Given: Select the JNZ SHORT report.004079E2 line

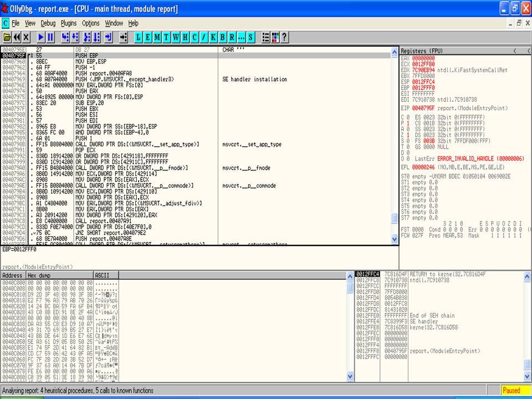Looking at the screenshot, I should [x=196, y=233].
